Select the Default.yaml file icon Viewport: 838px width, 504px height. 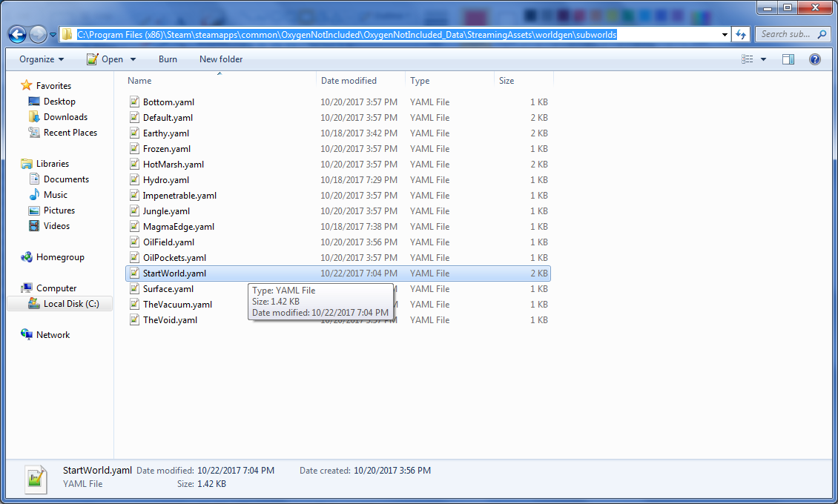(134, 117)
